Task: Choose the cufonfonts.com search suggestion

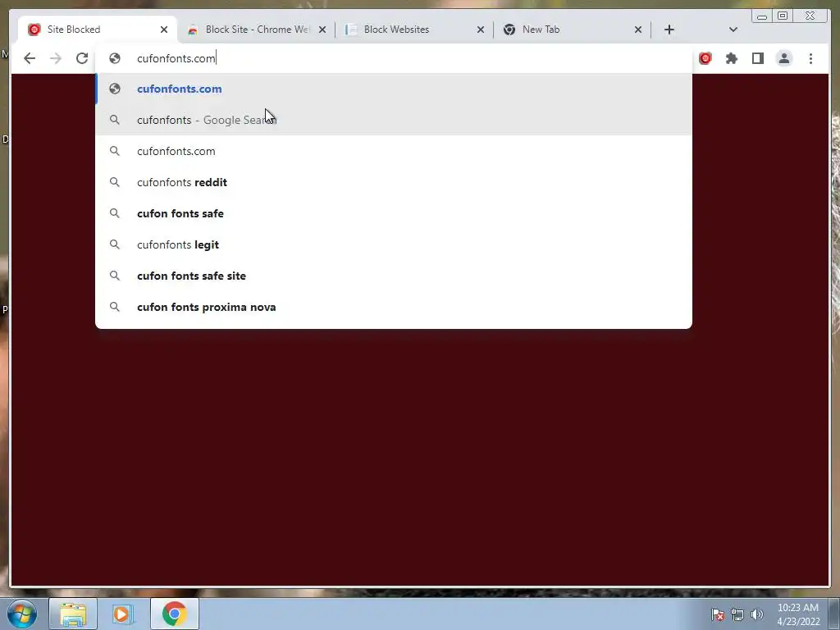Action: point(394,151)
